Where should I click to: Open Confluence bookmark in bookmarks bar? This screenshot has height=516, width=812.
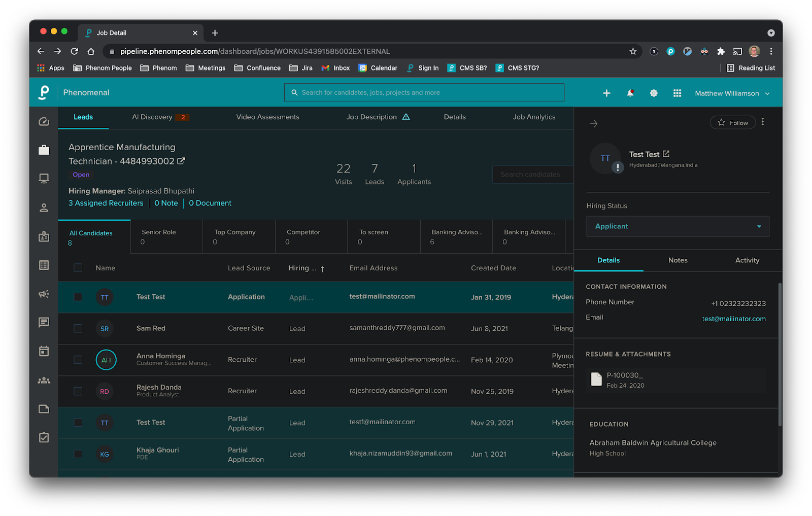click(x=257, y=68)
